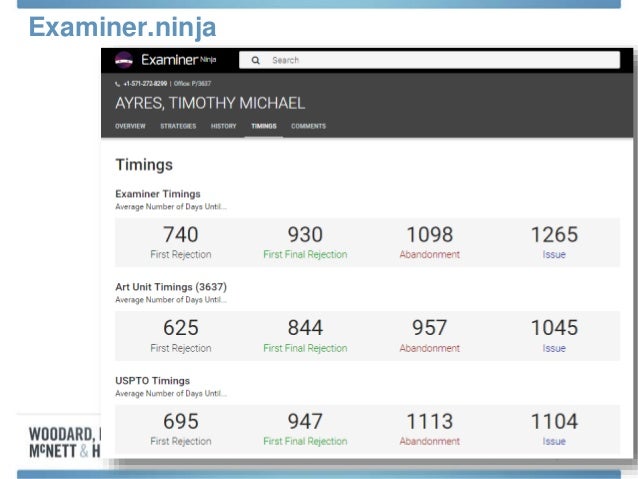Click the Examiner Ninja logo icon
This screenshot has width=638, height=479.
point(124,60)
